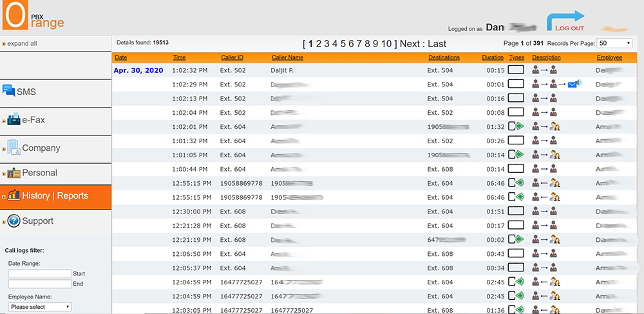Click the Support question mark icon
Image resolution: width=644 pixels, height=314 pixels.
14,221
